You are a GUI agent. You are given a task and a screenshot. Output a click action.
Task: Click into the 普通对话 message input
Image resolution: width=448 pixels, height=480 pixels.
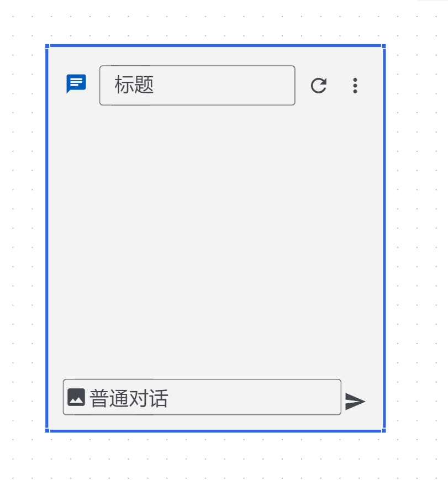(x=202, y=397)
